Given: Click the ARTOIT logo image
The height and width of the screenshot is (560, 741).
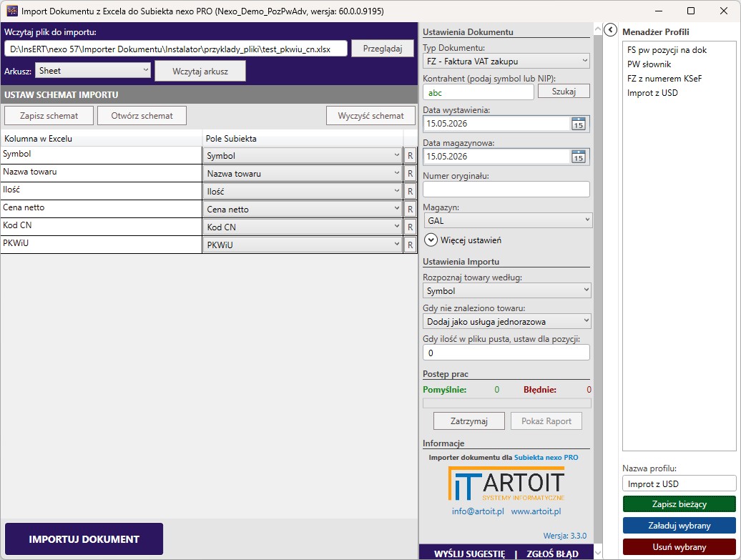Looking at the screenshot, I should [x=506, y=484].
